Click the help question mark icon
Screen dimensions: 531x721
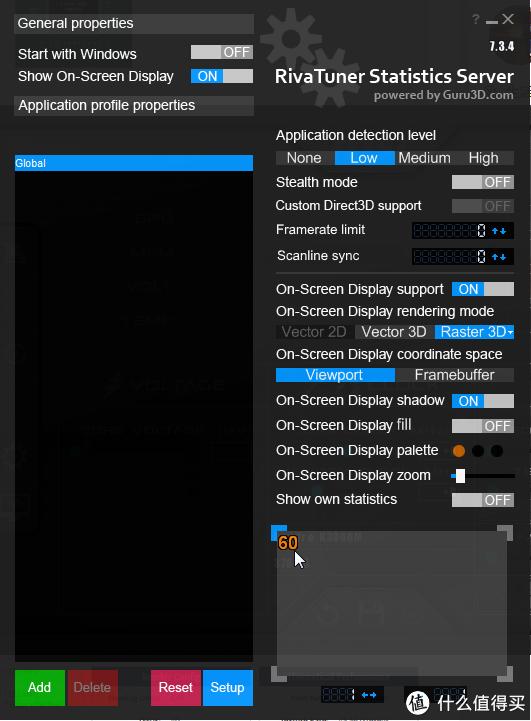(476, 19)
